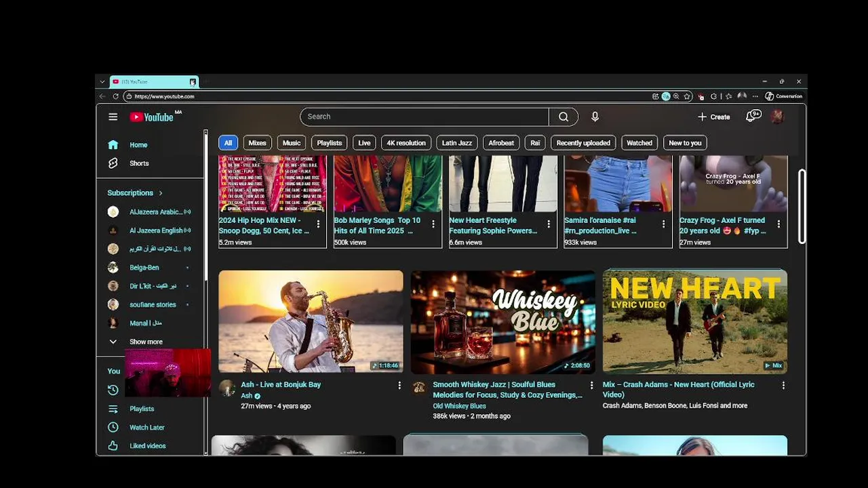Open options menu for Smooth Whiskey Jazz video

click(x=591, y=385)
